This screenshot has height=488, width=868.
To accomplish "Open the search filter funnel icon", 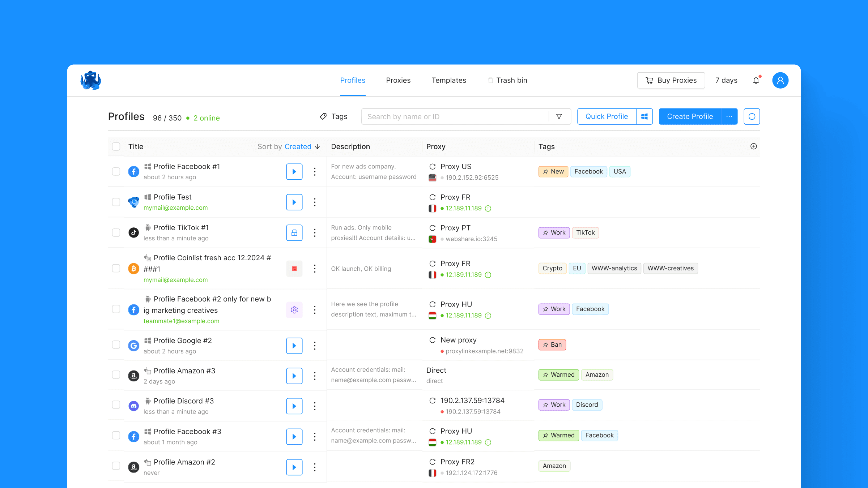I will click(559, 116).
